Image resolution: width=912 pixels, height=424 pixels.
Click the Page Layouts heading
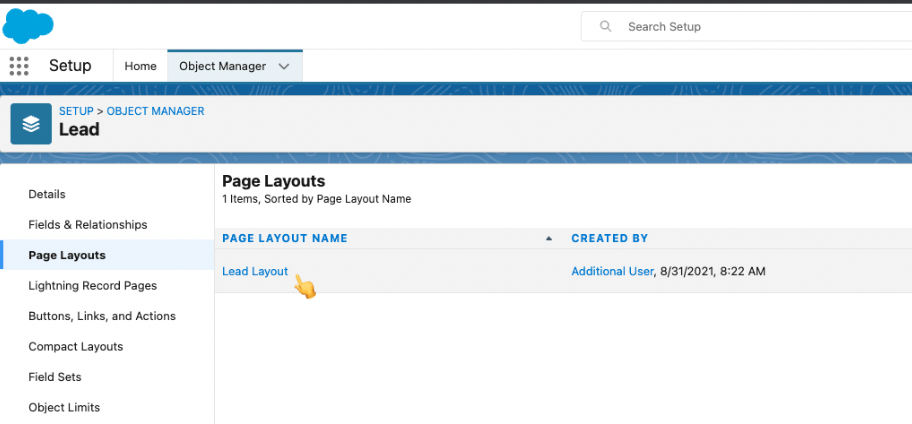[274, 181]
